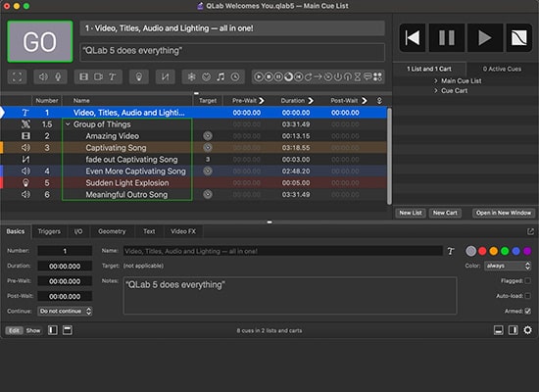Screen dimensions: 539x392
Task: Click the continue-mode column header icon
Action: click(379, 100)
